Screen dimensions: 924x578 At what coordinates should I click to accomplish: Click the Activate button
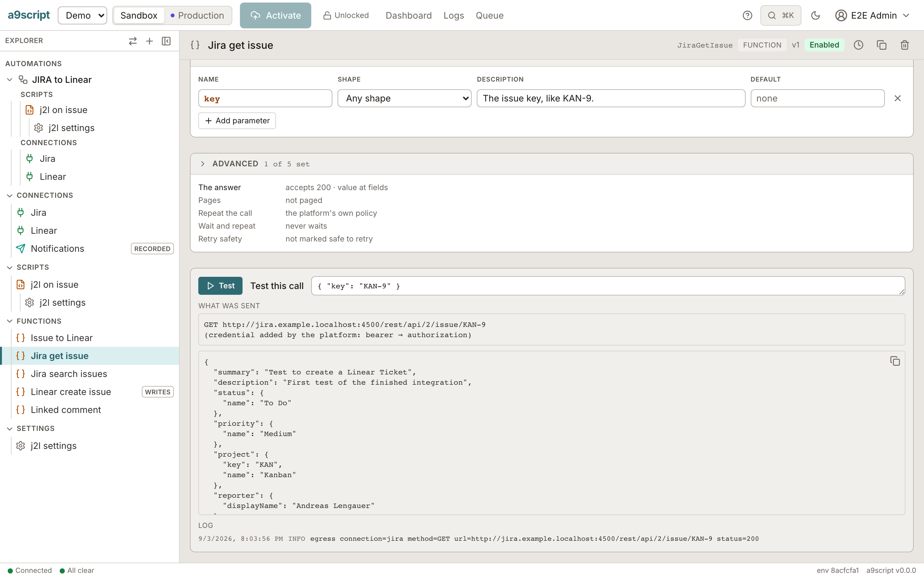pos(275,15)
